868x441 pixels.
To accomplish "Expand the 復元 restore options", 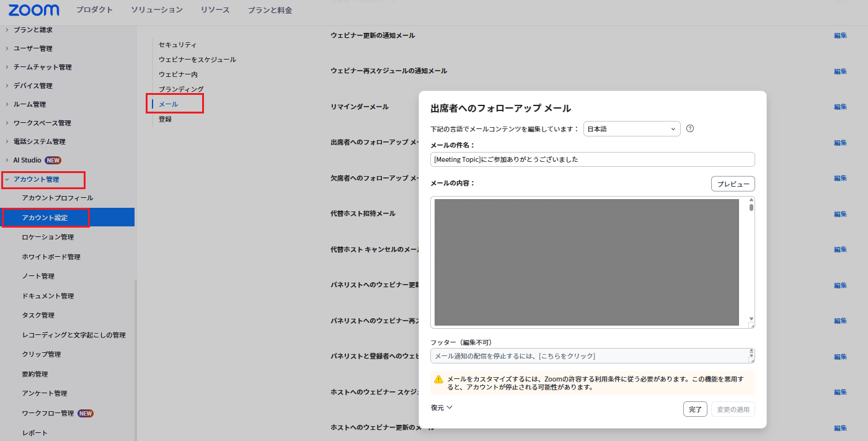I will point(441,408).
